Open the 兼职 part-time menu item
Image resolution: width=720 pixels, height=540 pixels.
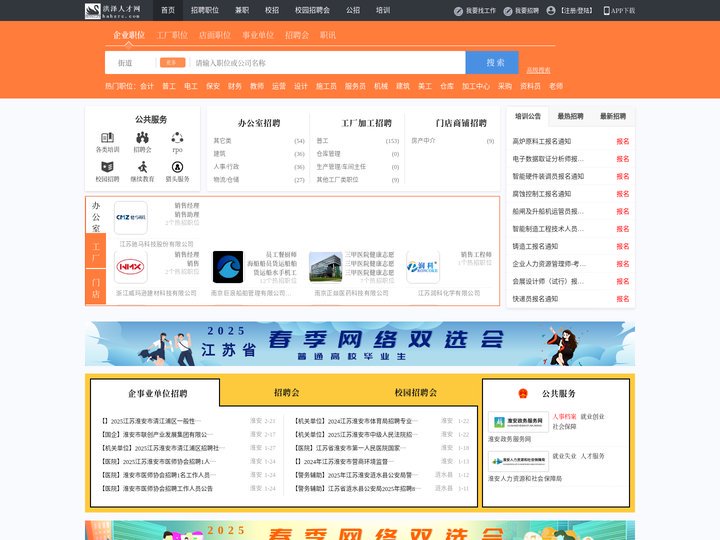(242, 10)
